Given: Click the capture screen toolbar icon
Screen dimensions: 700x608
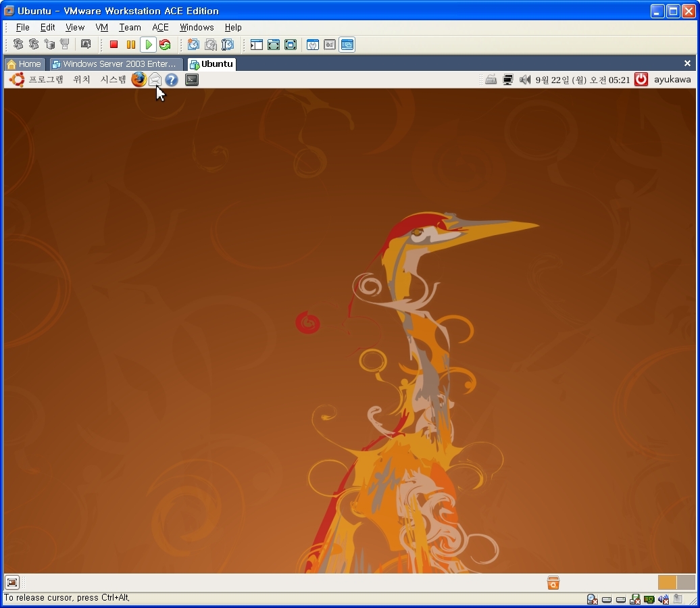Looking at the screenshot, I should tap(85, 44).
